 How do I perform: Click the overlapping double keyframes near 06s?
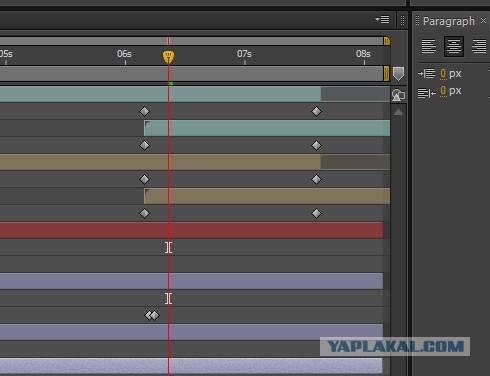(x=152, y=315)
